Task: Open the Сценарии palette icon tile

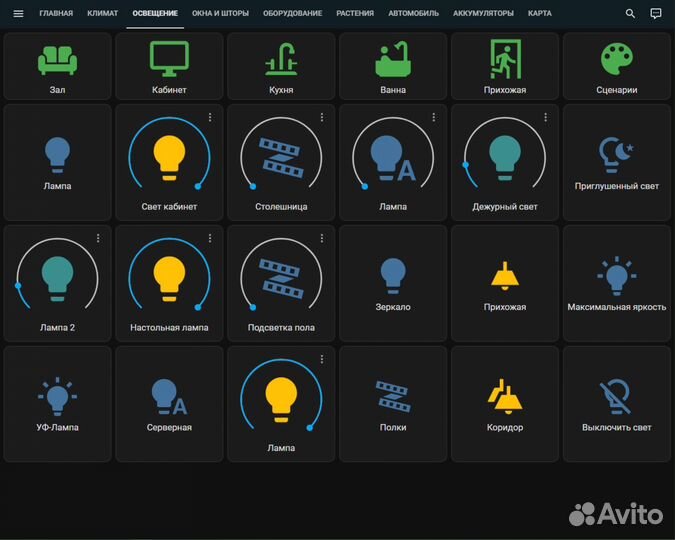Action: pos(616,60)
